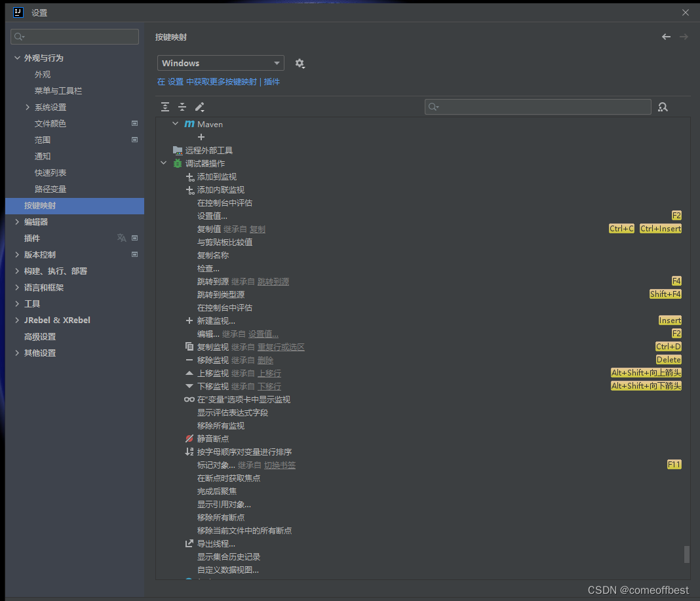Click the minus icon beside 移除监视

tap(189, 360)
